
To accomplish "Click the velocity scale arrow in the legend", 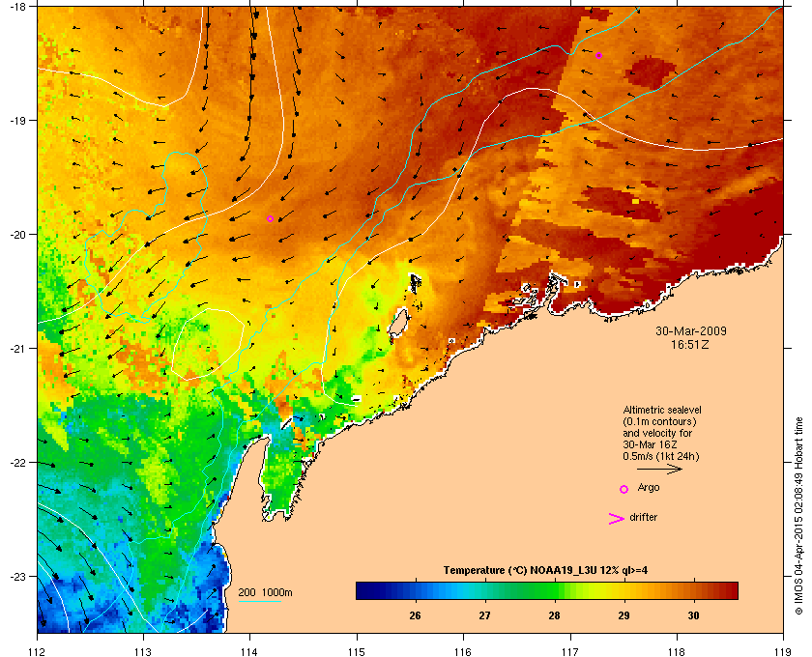I will [659, 470].
